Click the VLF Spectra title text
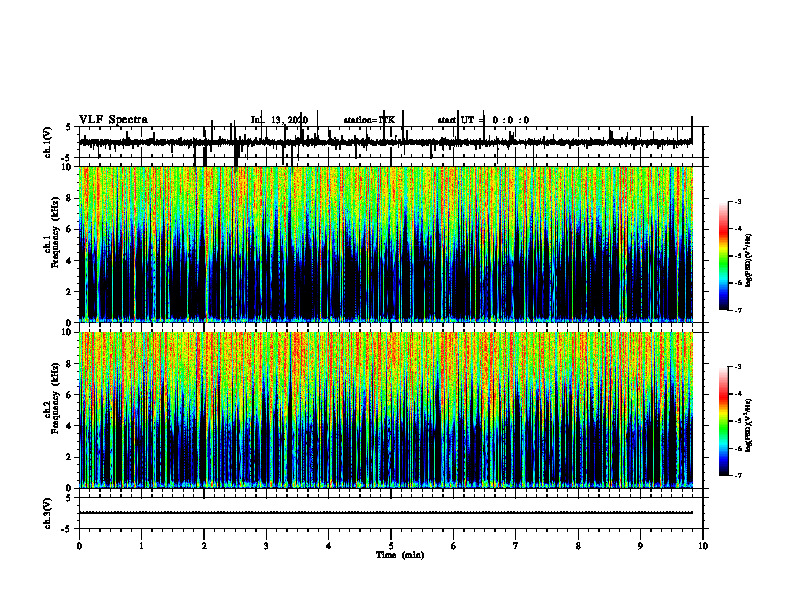 click(x=114, y=120)
